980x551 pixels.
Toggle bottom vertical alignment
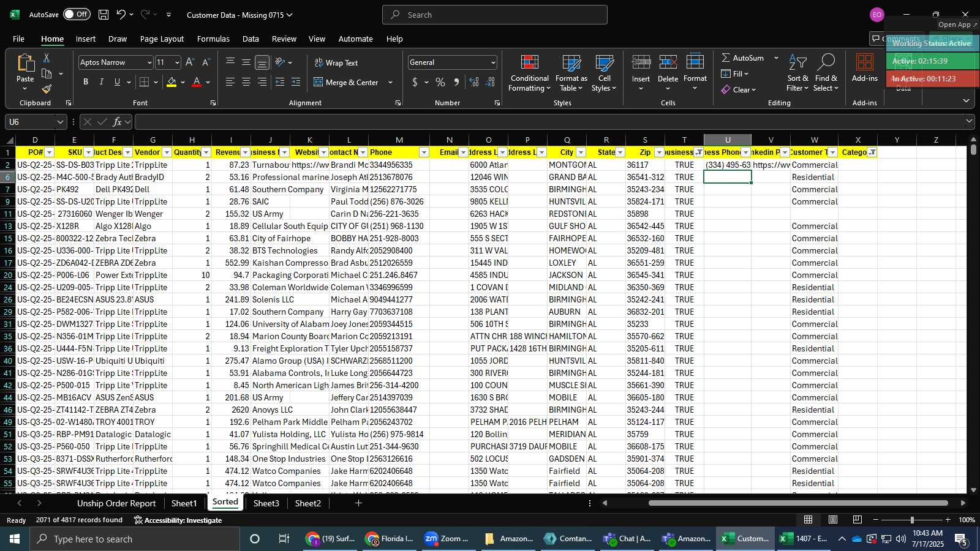262,62
